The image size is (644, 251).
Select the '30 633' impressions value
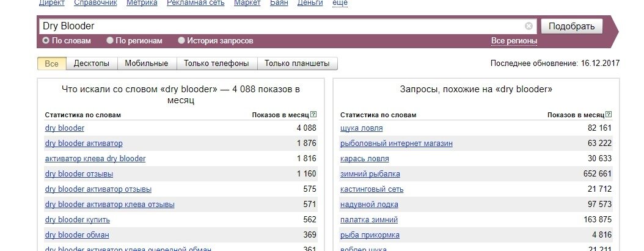click(599, 159)
